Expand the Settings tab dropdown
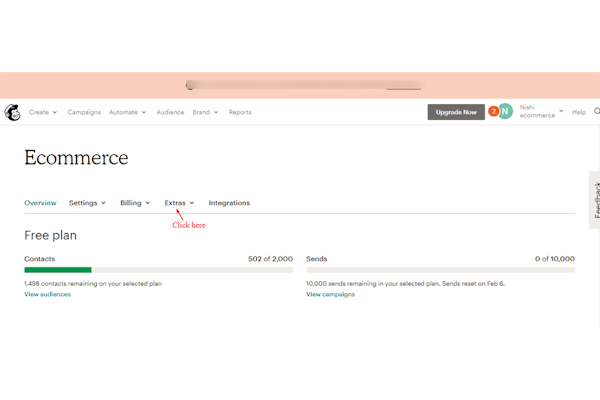This screenshot has width=600, height=400. [x=87, y=203]
